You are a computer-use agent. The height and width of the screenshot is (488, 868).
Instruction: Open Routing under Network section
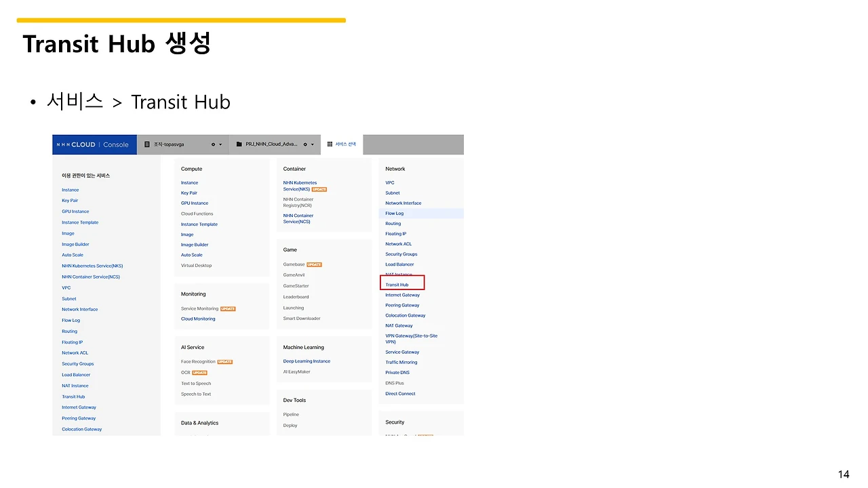[393, 224]
